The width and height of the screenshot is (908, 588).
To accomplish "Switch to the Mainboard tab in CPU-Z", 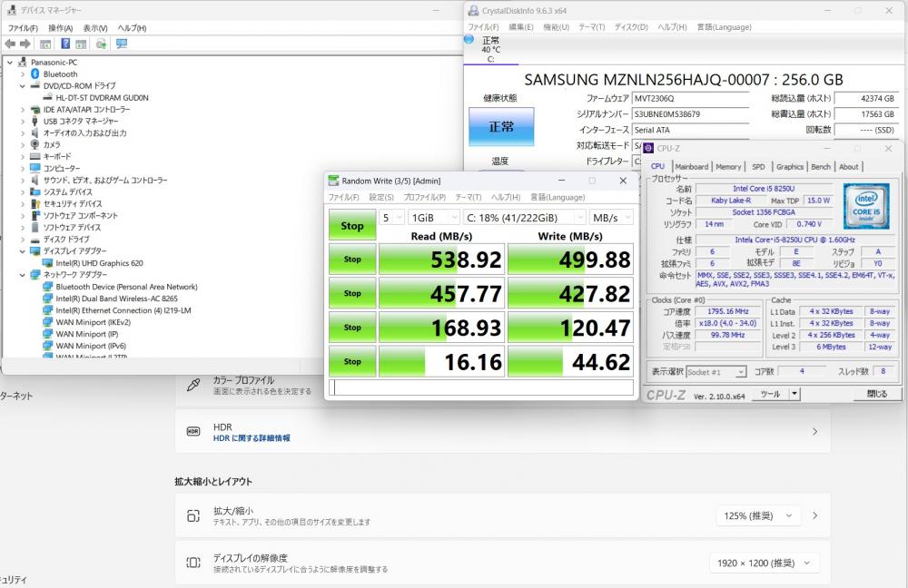I will 691,167.
